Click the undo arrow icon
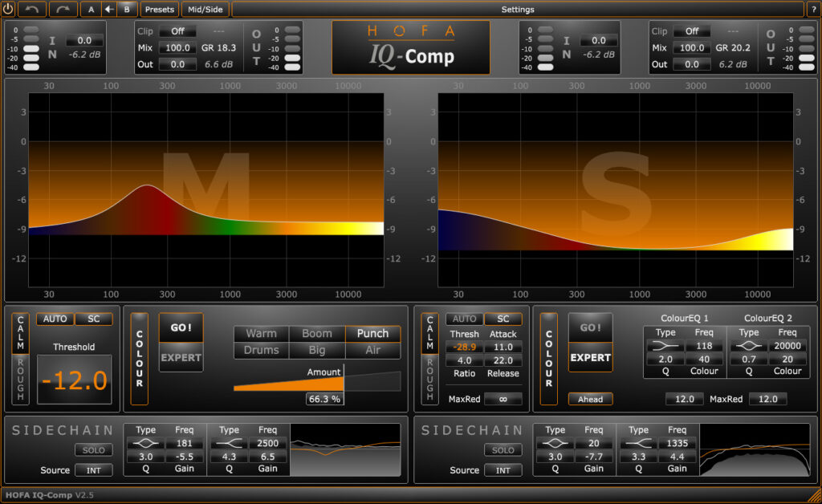The width and height of the screenshot is (822, 504). pos(31,9)
